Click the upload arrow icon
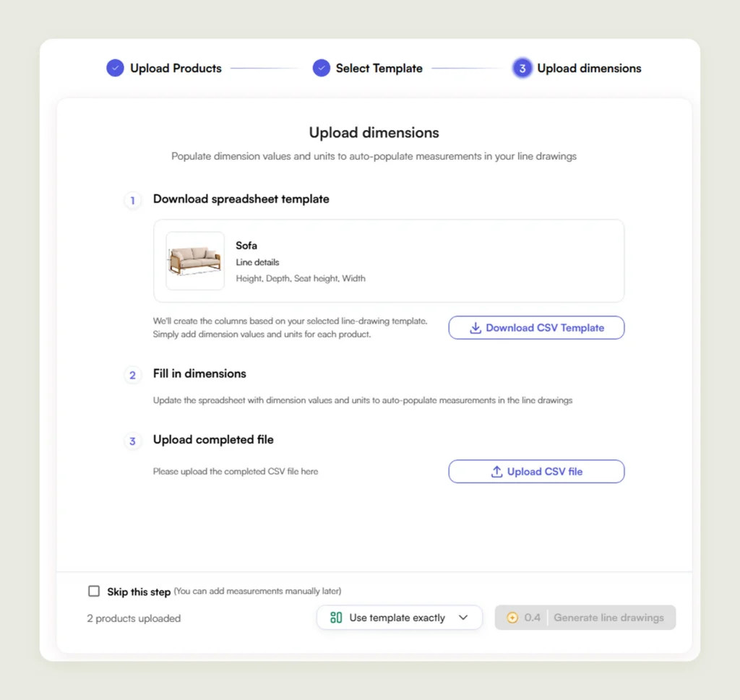This screenshot has height=700, width=740. pyautogui.click(x=496, y=472)
